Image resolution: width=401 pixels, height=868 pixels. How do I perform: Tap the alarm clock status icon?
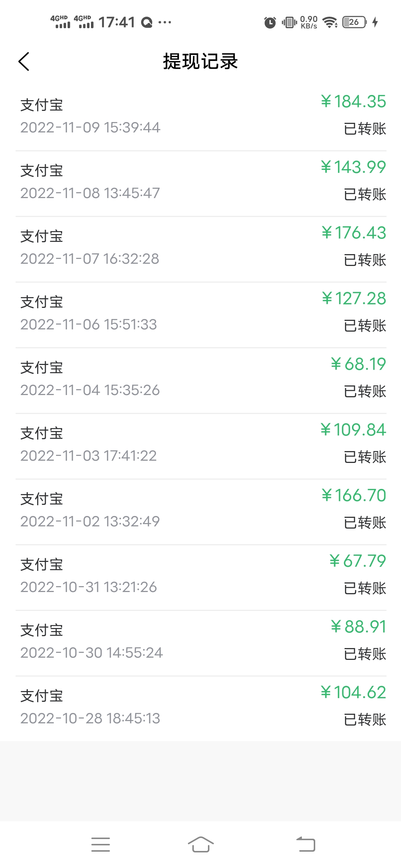(x=270, y=22)
